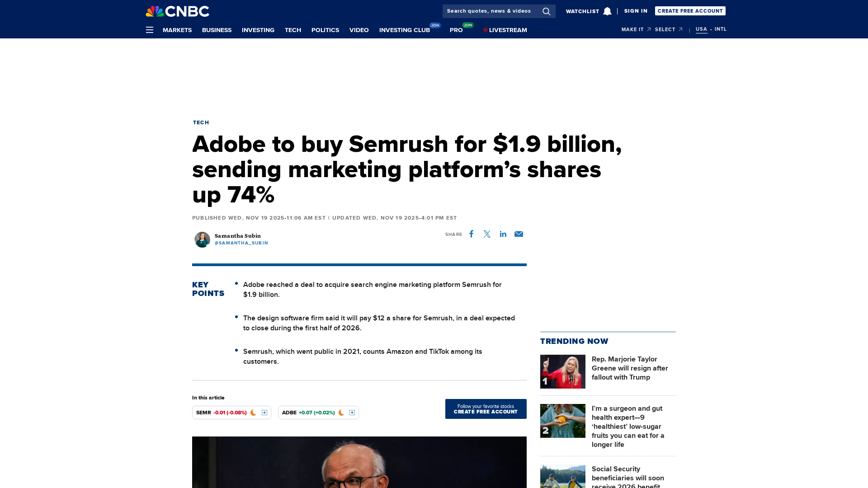The image size is (868, 488).
Task: Click the search magnifier icon
Action: coord(546,11)
